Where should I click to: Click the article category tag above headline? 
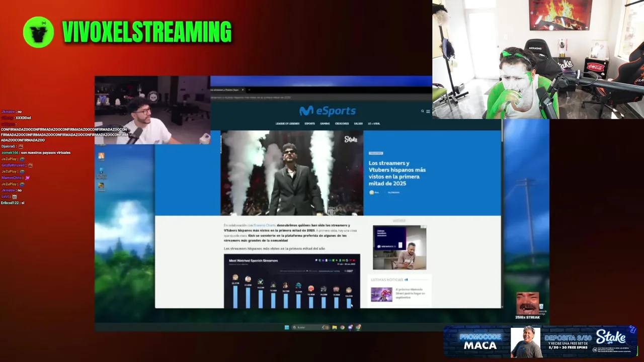376,153
